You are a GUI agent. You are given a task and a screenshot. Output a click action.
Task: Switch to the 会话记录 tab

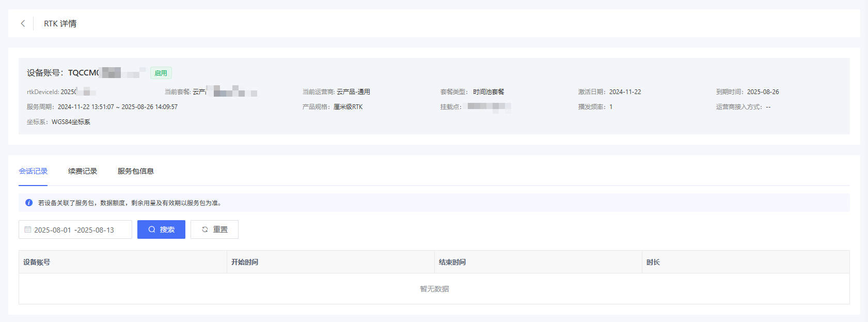[x=33, y=171]
